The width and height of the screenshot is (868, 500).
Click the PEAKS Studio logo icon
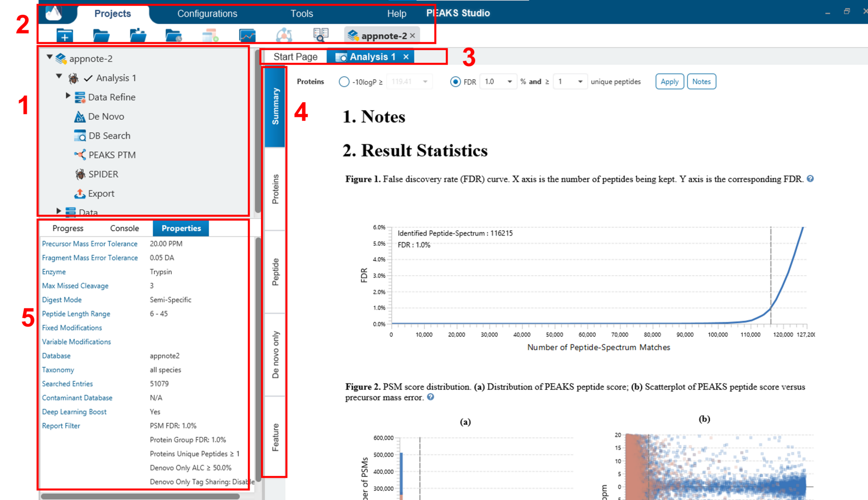tap(54, 13)
